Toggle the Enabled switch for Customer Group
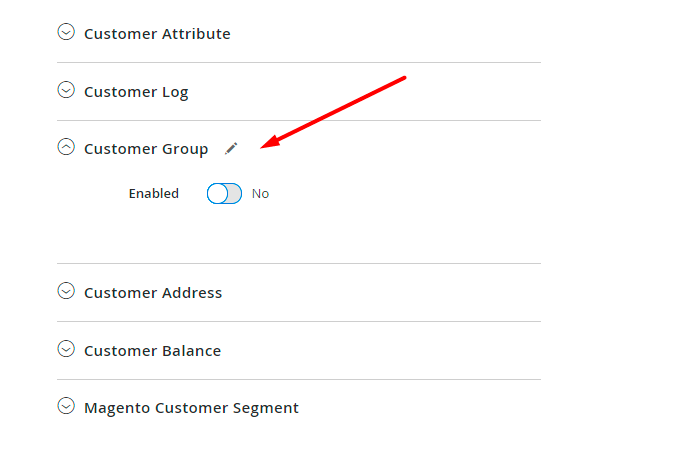This screenshot has height=449, width=685. click(224, 194)
